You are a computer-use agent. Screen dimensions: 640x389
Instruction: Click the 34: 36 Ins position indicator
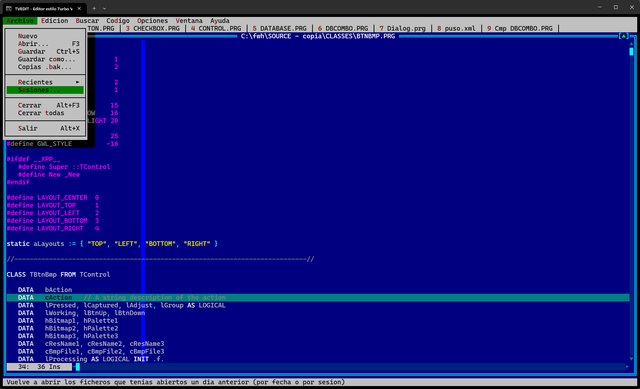click(39, 367)
